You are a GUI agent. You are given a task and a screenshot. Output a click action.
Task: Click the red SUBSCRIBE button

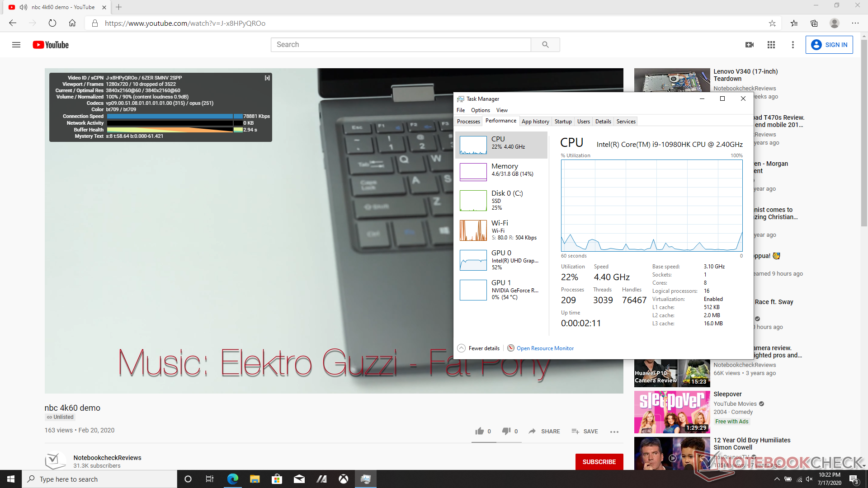(599, 461)
